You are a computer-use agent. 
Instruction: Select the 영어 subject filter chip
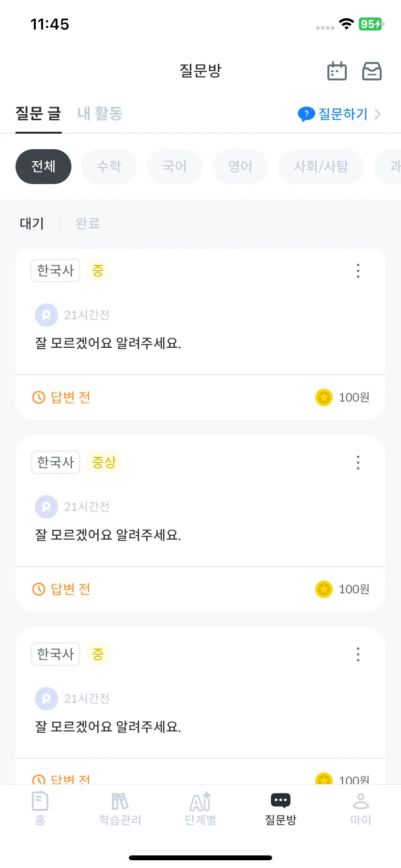pos(240,167)
